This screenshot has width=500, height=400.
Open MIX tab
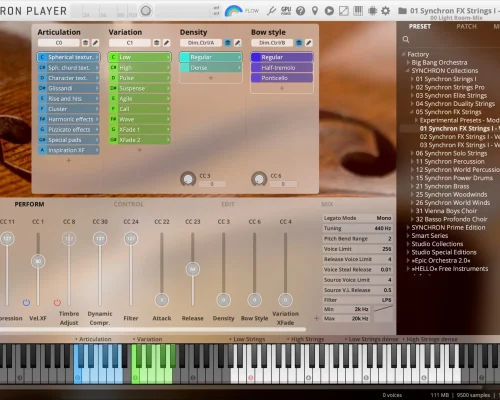tap(327, 204)
